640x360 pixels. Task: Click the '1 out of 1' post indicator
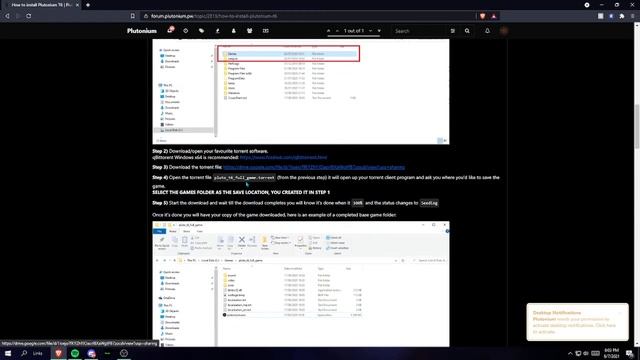coord(353,31)
